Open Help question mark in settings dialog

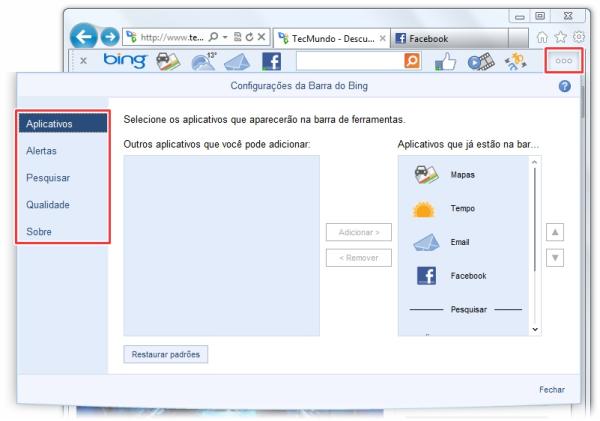pos(564,86)
